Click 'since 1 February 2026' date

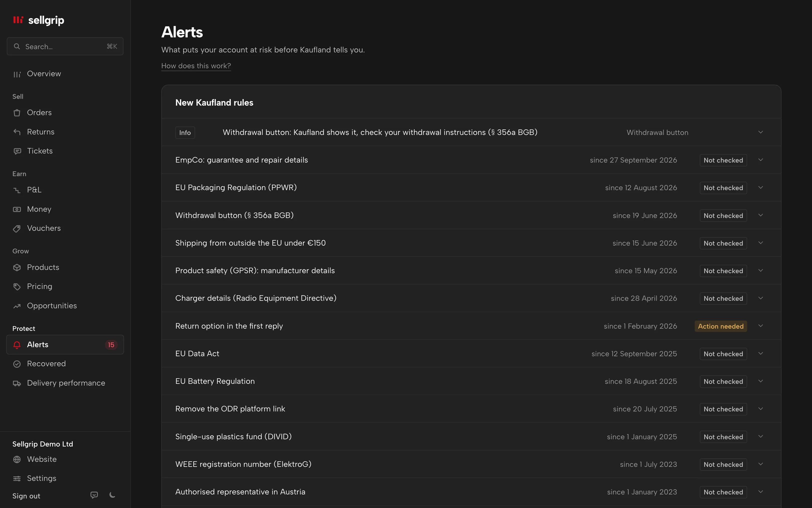[x=640, y=326]
